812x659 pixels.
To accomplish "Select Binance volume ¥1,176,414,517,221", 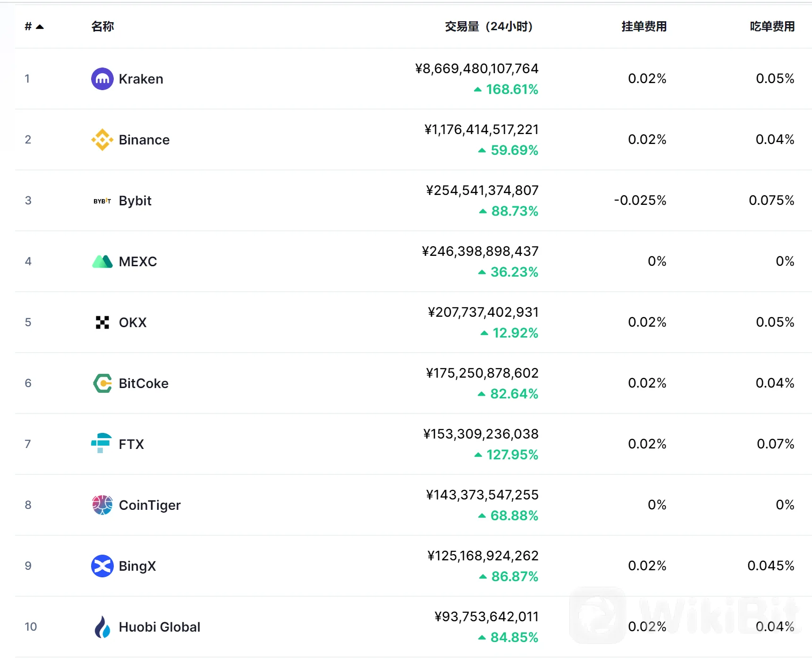I will tap(482, 130).
